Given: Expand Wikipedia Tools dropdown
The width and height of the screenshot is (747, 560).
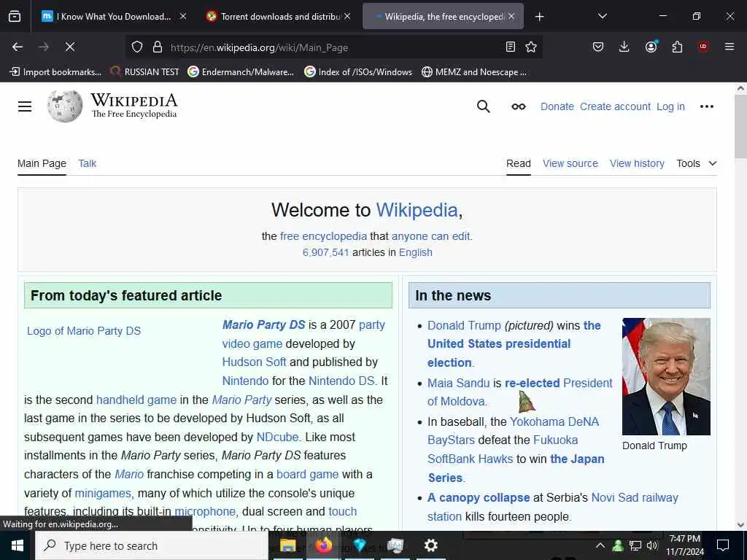Looking at the screenshot, I should pos(697,163).
